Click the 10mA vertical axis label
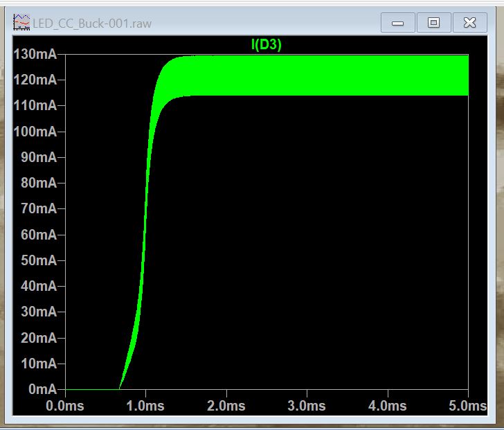The image size is (504, 430). coord(39,364)
